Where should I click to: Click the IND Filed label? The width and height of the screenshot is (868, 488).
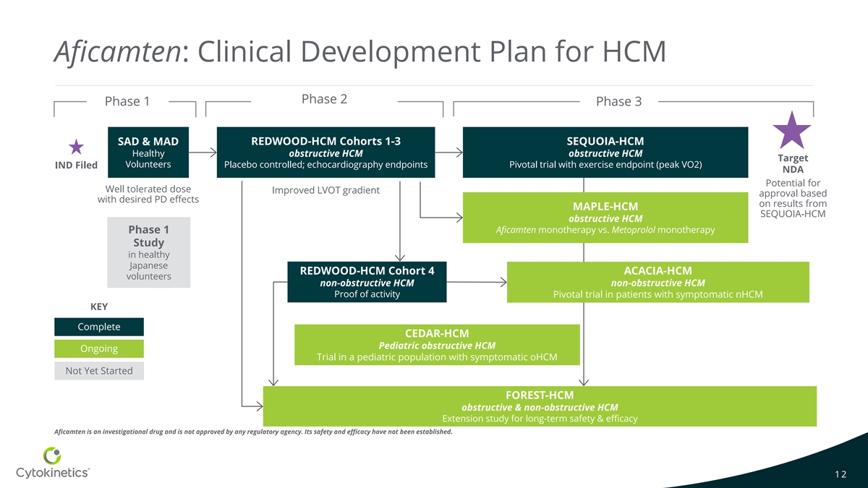(76, 166)
